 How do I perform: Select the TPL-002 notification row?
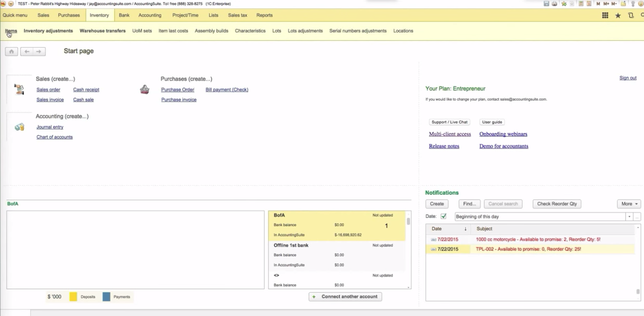528,249
